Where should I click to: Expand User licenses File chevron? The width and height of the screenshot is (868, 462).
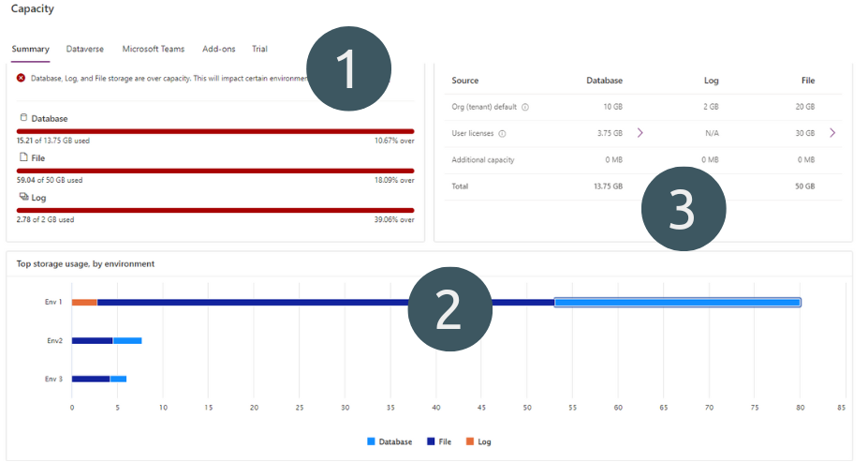coord(832,133)
